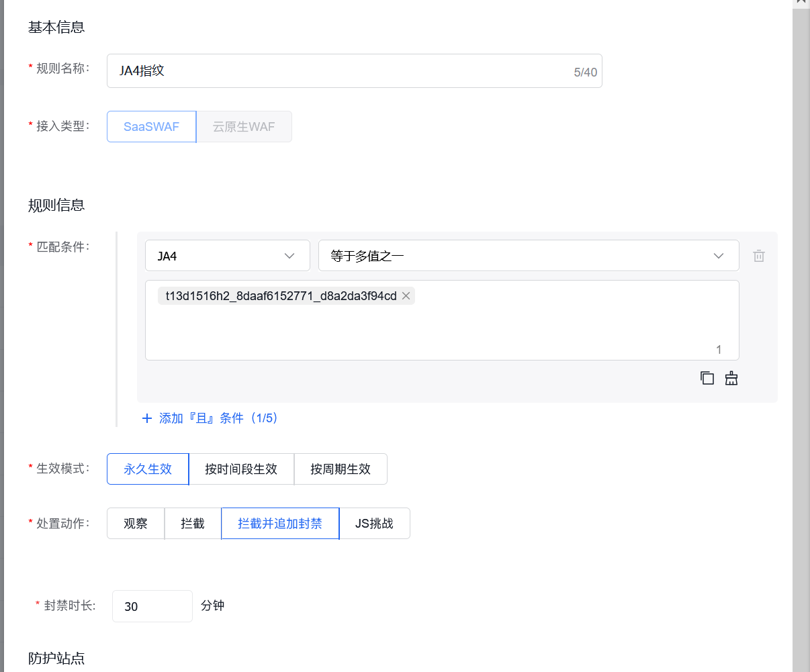Select the 拦截 disposal action
Viewport: 810px width, 672px height.
point(192,523)
